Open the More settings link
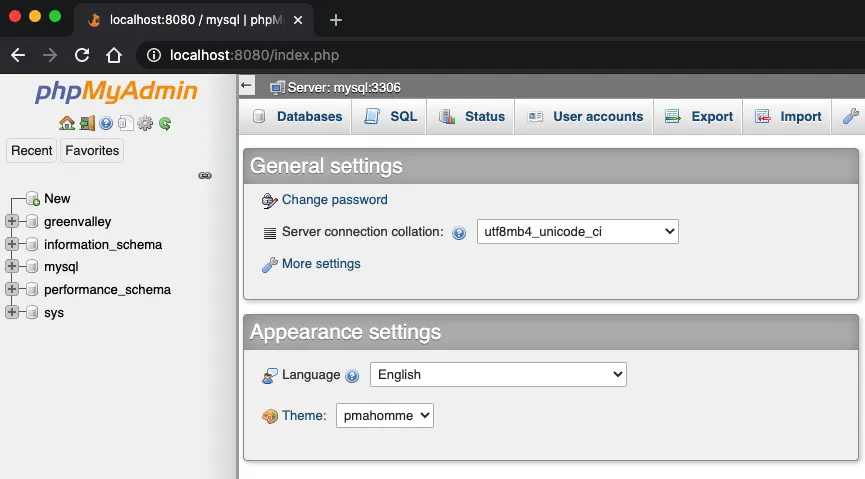This screenshot has height=479, width=865. [320, 264]
